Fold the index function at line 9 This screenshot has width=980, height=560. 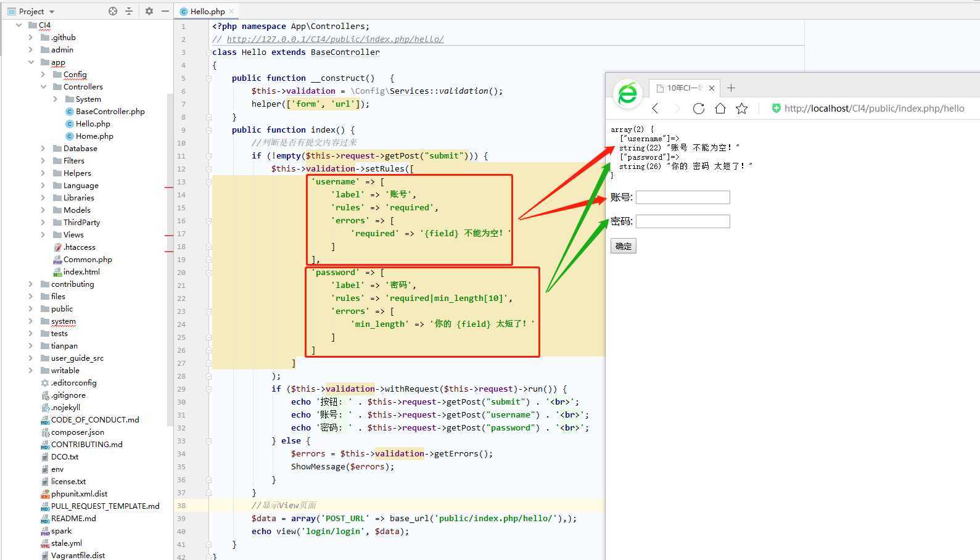click(208, 130)
